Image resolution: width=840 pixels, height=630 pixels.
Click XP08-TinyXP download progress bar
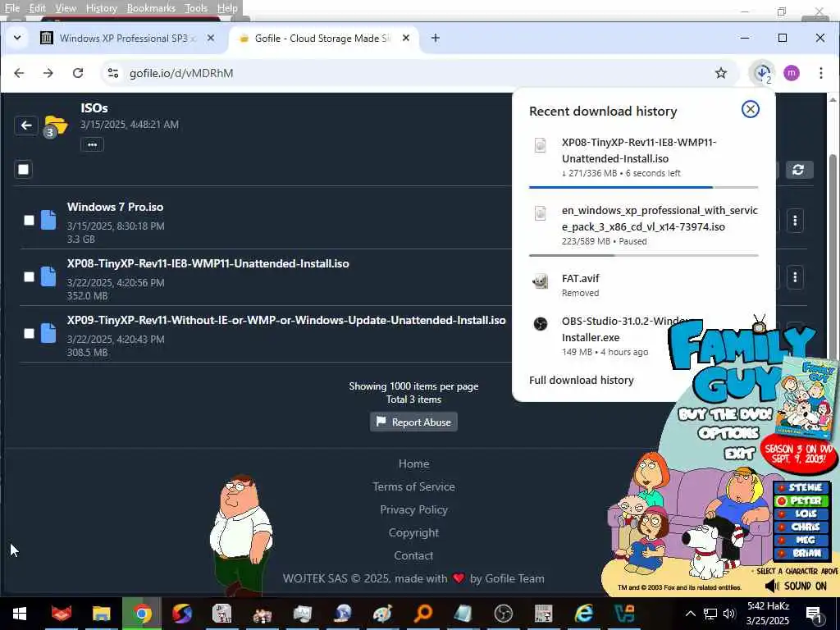pos(643,187)
